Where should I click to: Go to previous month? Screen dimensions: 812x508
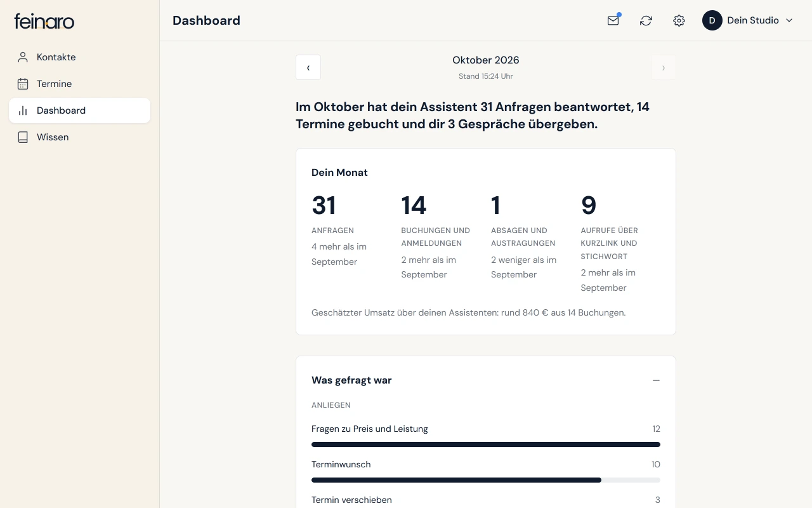308,67
